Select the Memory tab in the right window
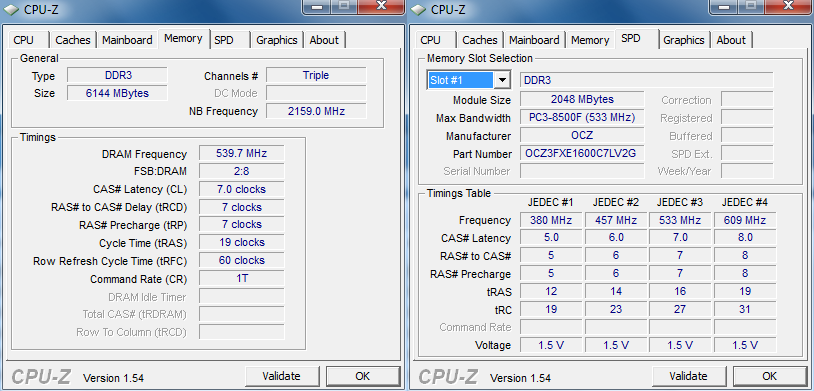Image resolution: width=814 pixels, height=391 pixels. tap(590, 40)
